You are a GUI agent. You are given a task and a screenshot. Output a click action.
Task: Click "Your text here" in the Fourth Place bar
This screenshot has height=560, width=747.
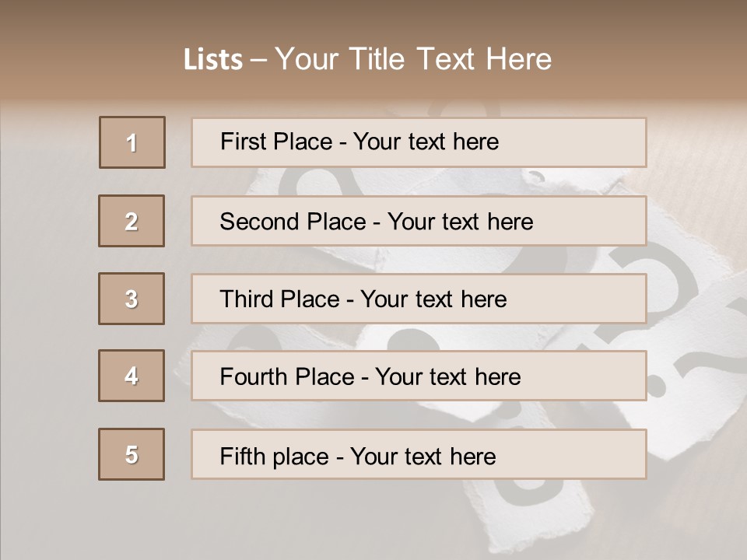447,377
